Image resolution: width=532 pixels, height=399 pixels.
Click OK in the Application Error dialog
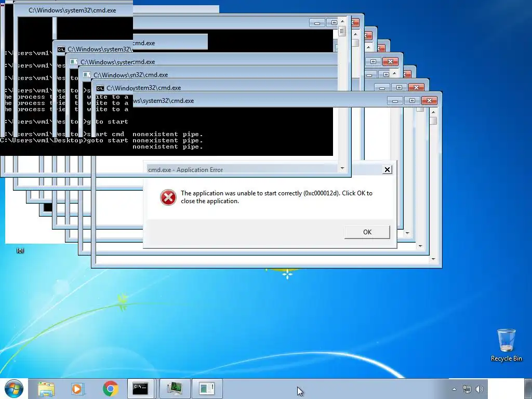367,232
